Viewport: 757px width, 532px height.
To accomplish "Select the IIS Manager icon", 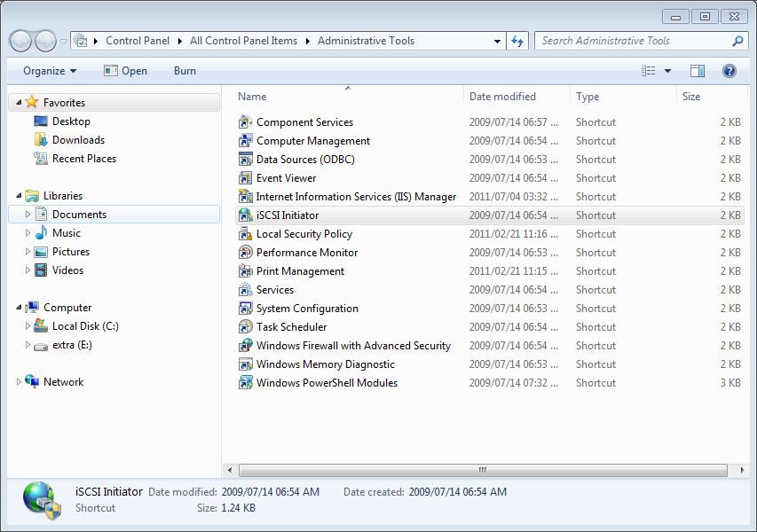I will coord(245,197).
